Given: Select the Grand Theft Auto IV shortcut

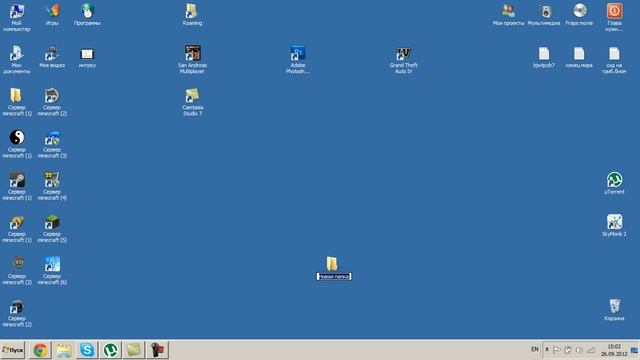Looking at the screenshot, I should [x=403, y=53].
